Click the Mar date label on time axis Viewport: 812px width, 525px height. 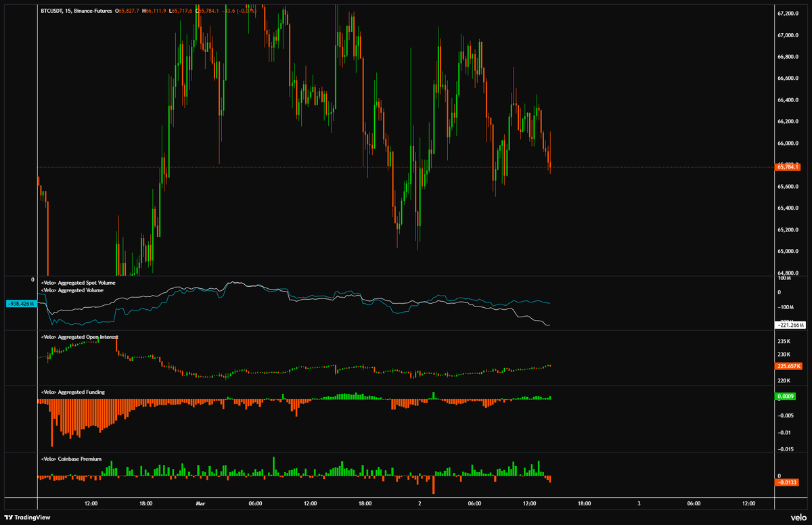(x=200, y=503)
